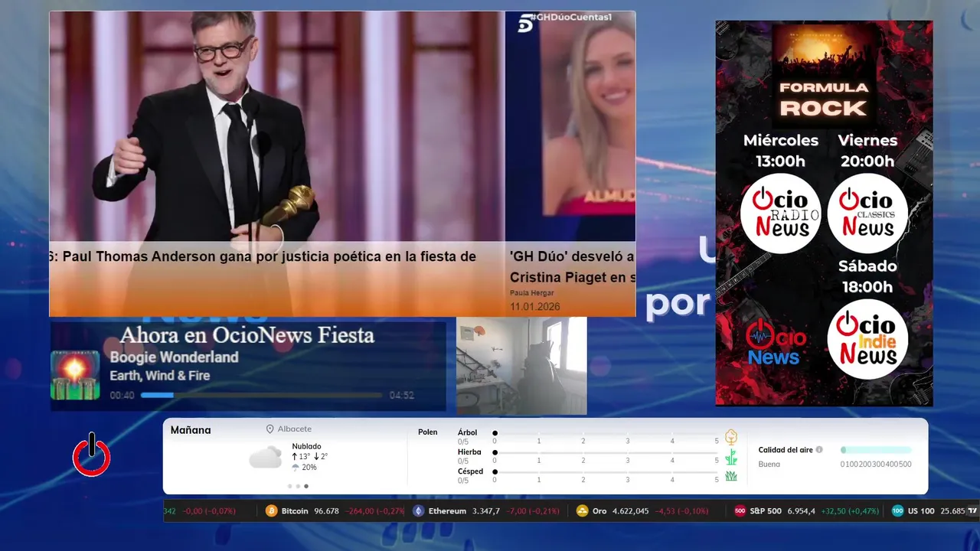Viewport: 980px width, 551px height.
Task: Click the song progress bar
Action: (261, 396)
